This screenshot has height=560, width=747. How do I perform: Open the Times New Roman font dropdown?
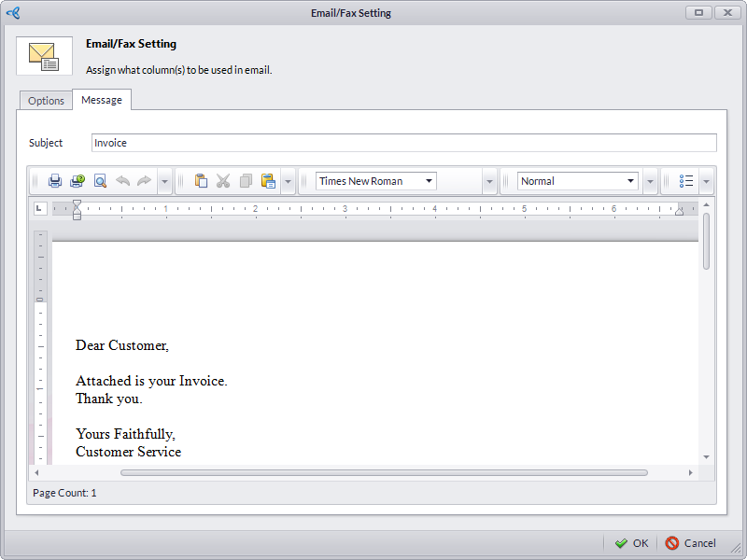coord(429,181)
